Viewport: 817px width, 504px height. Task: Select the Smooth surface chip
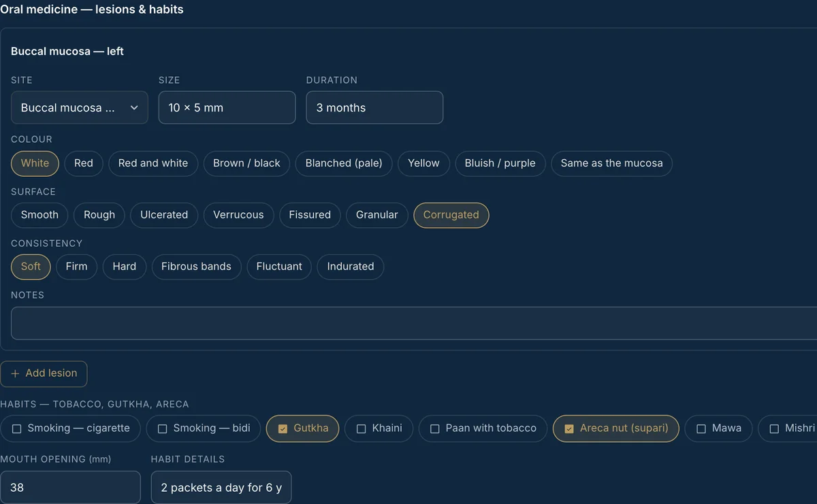tap(39, 215)
